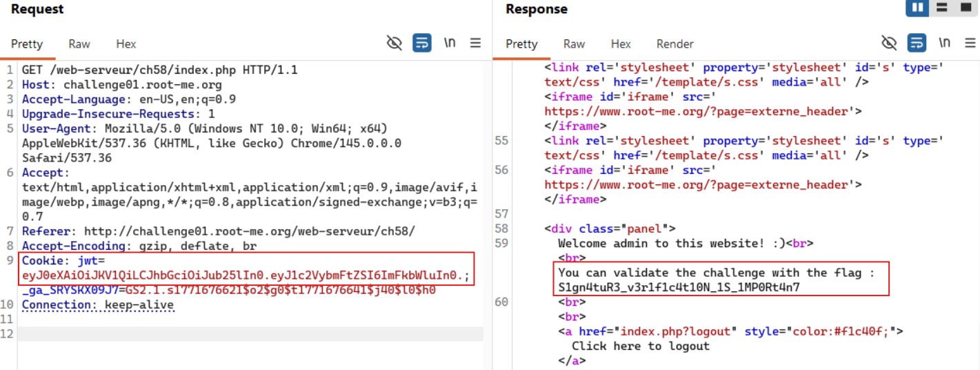Screen dimensions: 980x370
Task: Select the Response Hex tab
Action: (x=621, y=43)
